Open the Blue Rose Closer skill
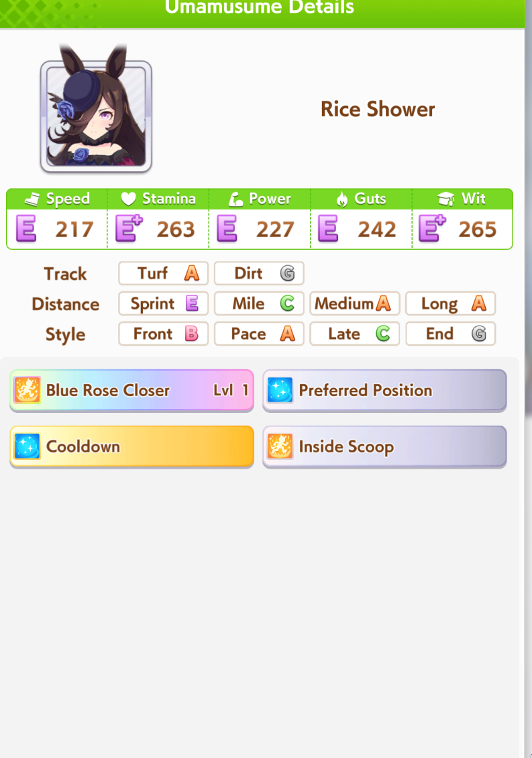 [x=132, y=391]
